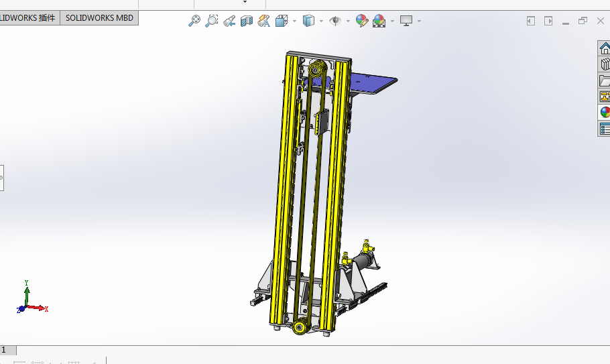610x364 pixels.
Task: Expand the Display Style dropdown arrow
Action: click(321, 21)
